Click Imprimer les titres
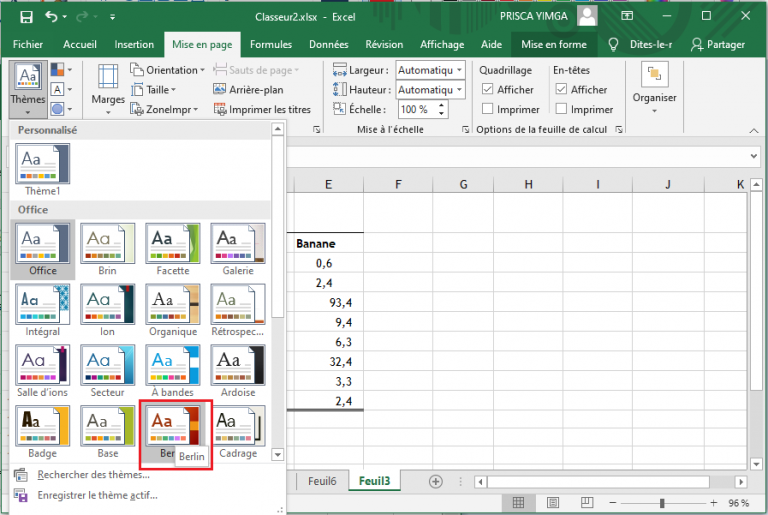The height and width of the screenshot is (515, 768). click(263, 109)
